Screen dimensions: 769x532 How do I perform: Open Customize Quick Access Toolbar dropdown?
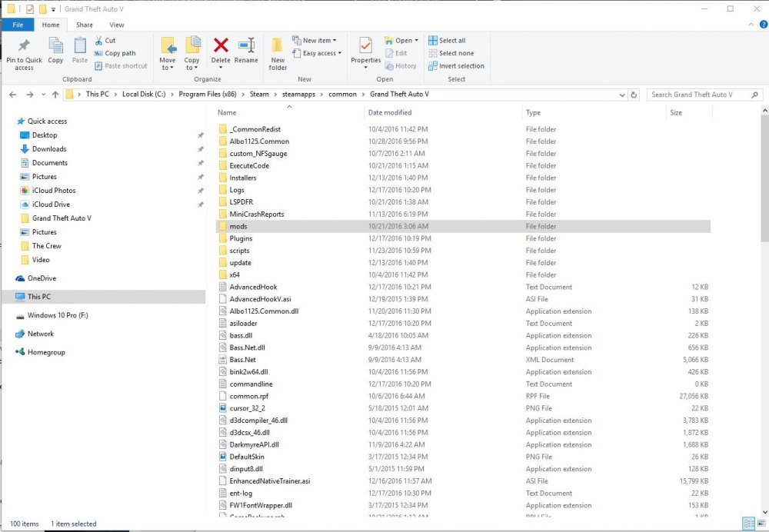[54, 9]
